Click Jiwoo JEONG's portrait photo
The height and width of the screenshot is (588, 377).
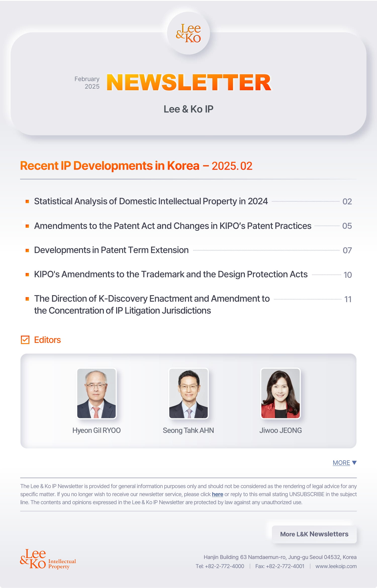(280, 393)
